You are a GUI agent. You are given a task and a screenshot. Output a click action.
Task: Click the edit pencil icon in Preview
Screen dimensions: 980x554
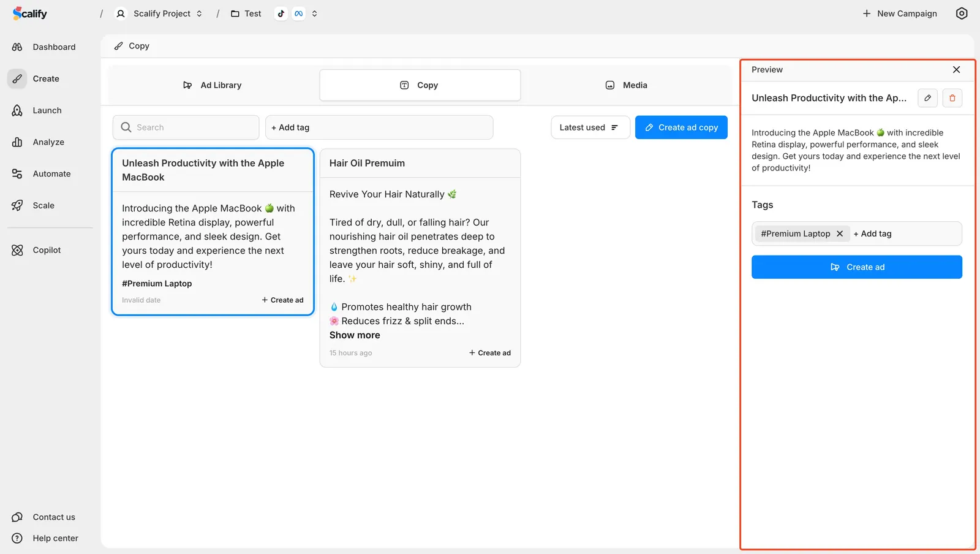[927, 98]
